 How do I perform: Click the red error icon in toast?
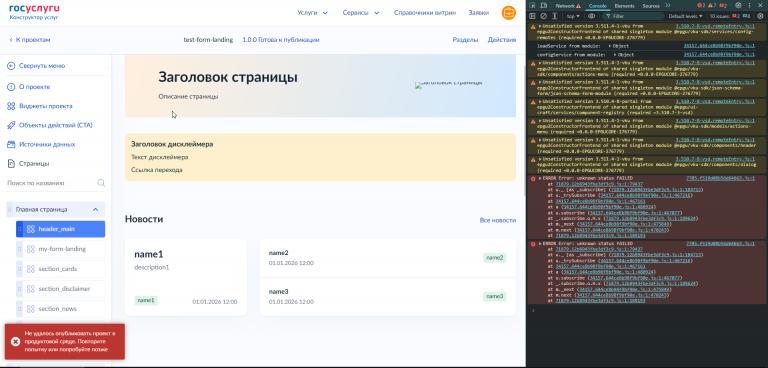15,342
